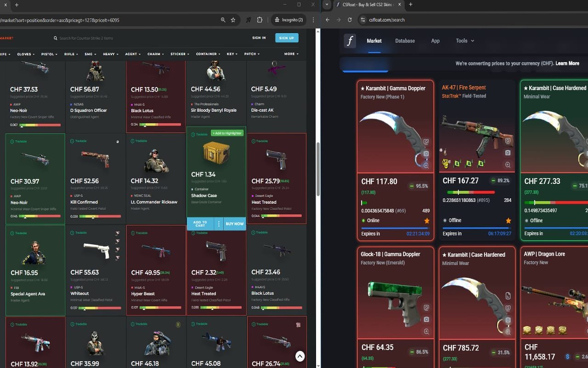
Task: Expand the RIFLE category dropdown
Action: (x=71, y=54)
